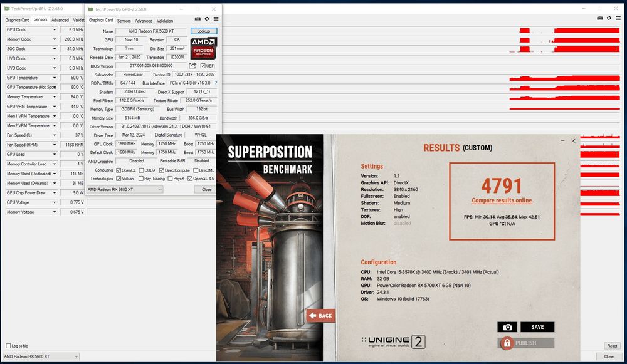Toggle the CUDA checkbox
Image resolution: width=627 pixels, height=364 pixels.
141,170
